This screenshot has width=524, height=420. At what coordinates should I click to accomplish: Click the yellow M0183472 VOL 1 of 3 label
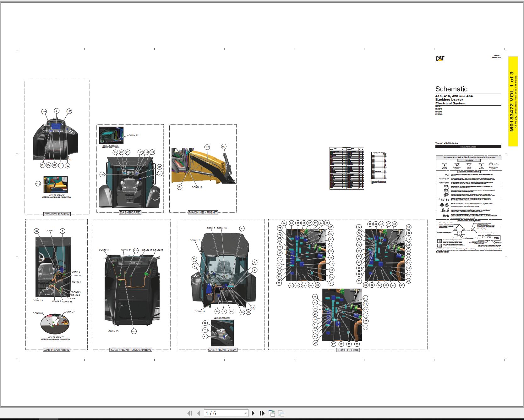coord(513,101)
